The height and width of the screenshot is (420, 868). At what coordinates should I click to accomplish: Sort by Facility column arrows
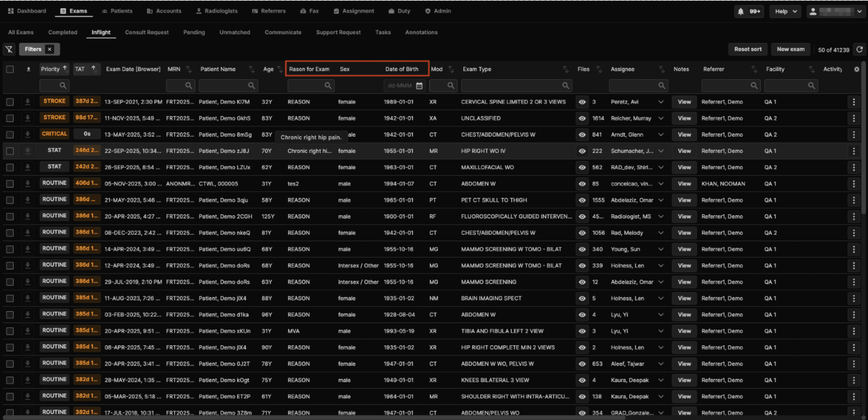tap(811, 69)
